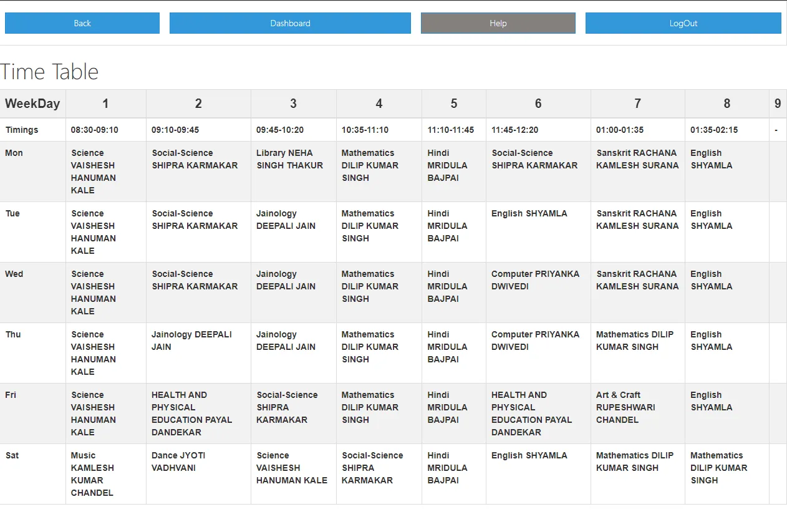Click Tuesday's period 6 English SHYAMLA cell
This screenshot has width=787, height=532.
point(538,232)
